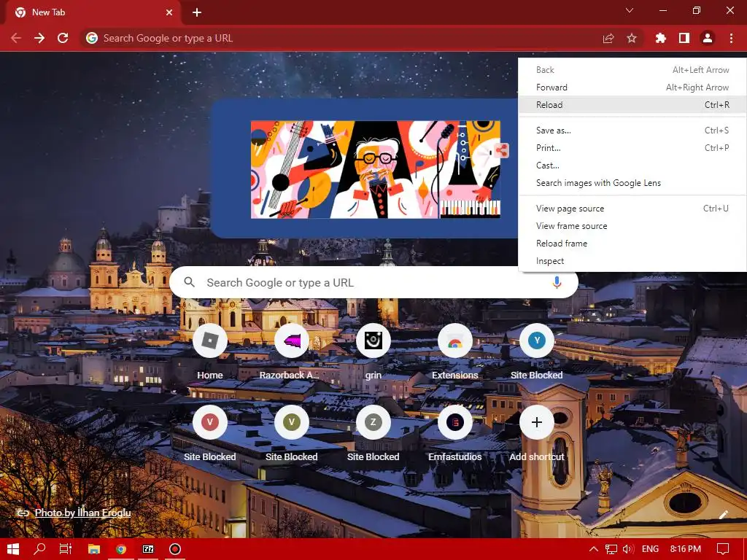
Task: Select the New Tab browser tab
Action: (93, 12)
